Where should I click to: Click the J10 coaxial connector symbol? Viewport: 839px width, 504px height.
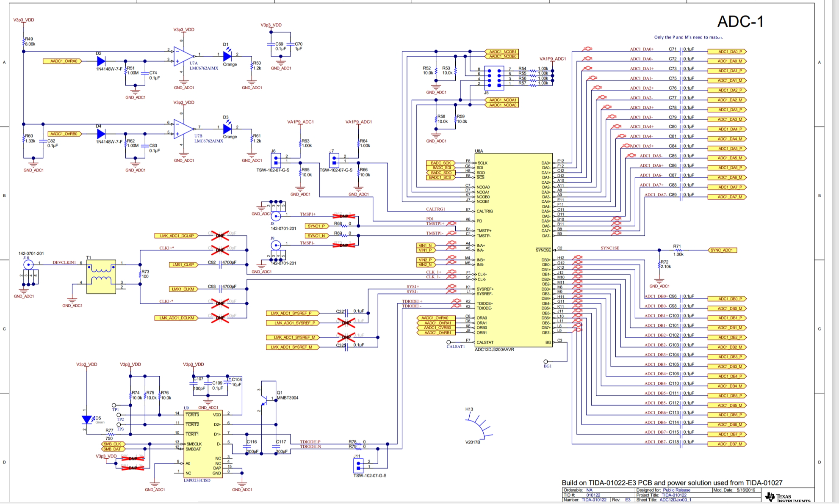tap(28, 265)
